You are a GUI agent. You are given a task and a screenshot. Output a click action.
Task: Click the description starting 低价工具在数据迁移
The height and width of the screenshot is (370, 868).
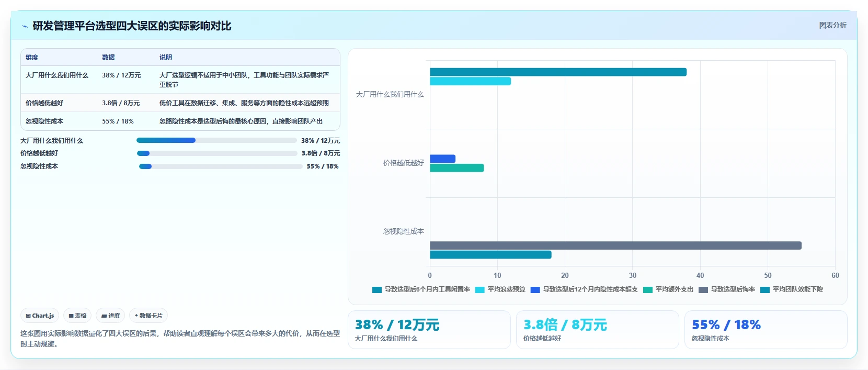tap(244, 103)
